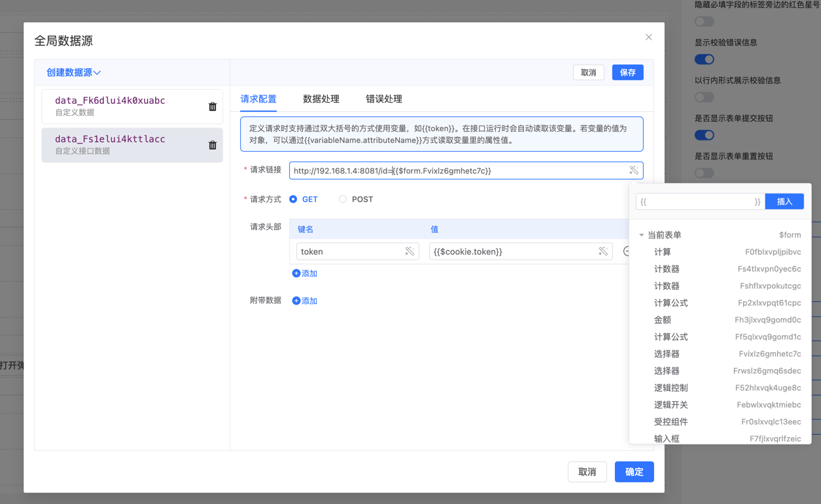Switch to the 错误处理 tab
This screenshot has width=821, height=504.
pyautogui.click(x=383, y=99)
